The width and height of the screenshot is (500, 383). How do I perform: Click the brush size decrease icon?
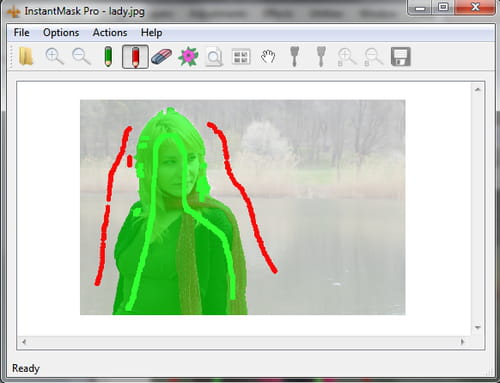373,57
